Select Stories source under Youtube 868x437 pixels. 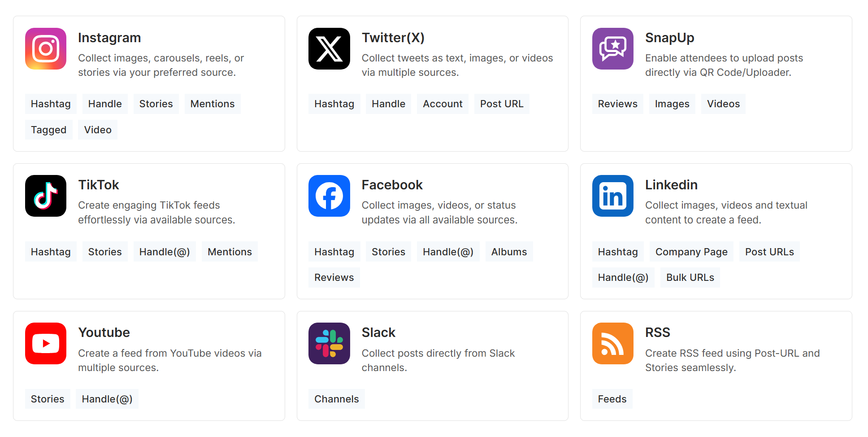(48, 399)
